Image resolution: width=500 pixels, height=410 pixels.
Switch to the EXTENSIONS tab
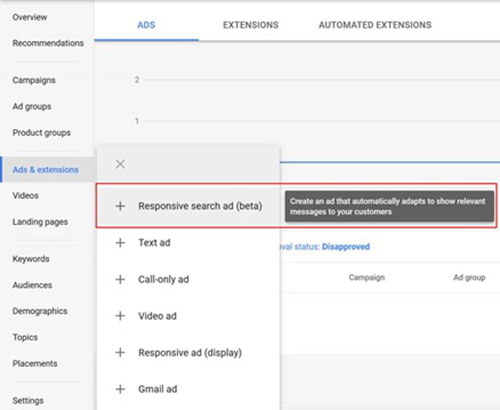coord(251,25)
